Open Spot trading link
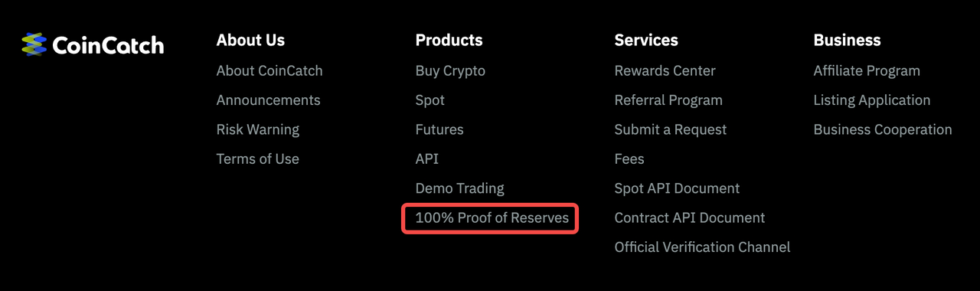 [430, 100]
